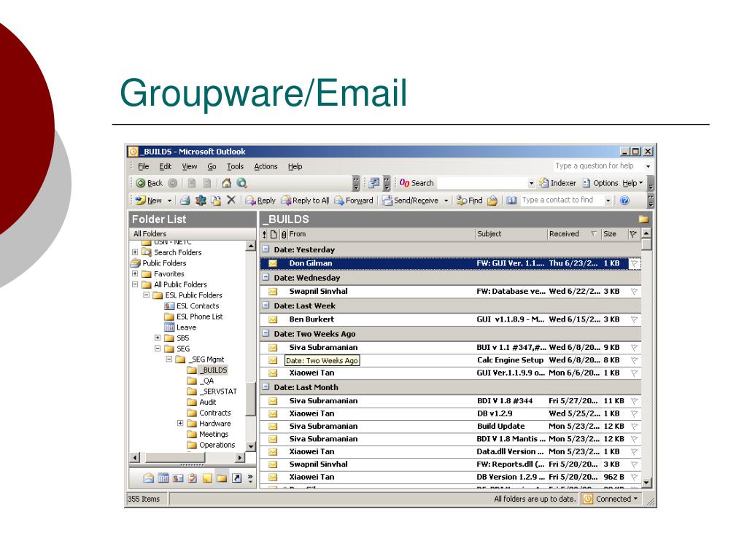Expand the Search Folders tree node
Viewport: 747px width, 560px height.
(135, 252)
